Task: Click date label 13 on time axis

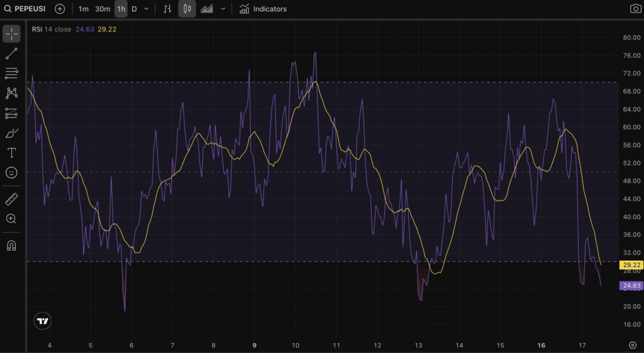Action: click(x=418, y=345)
